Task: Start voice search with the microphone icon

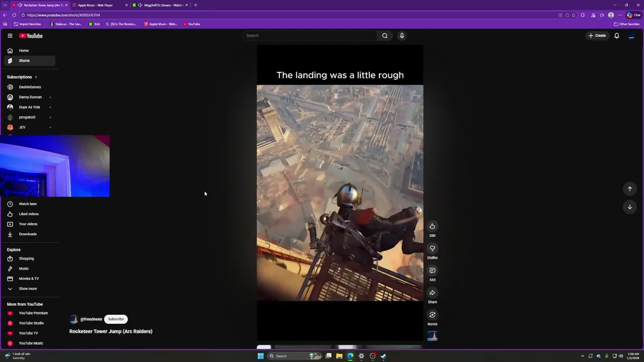Action: point(402,36)
